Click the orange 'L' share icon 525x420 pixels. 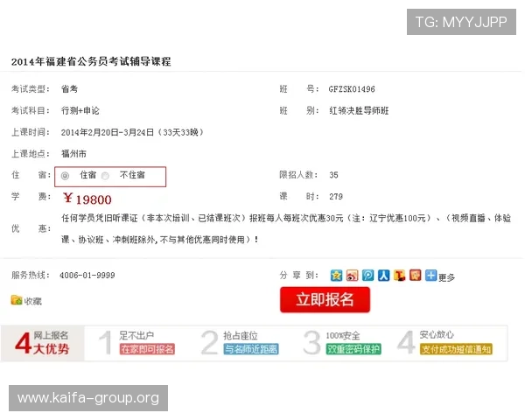pos(399,276)
